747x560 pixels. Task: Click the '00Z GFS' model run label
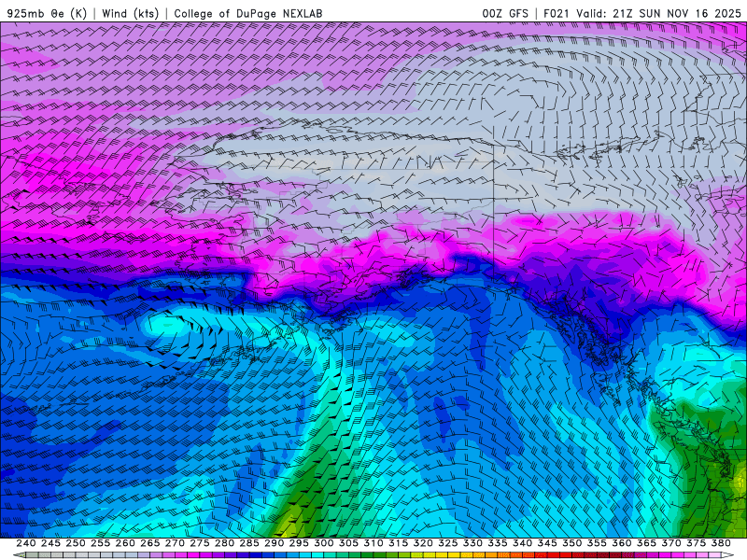(x=505, y=13)
